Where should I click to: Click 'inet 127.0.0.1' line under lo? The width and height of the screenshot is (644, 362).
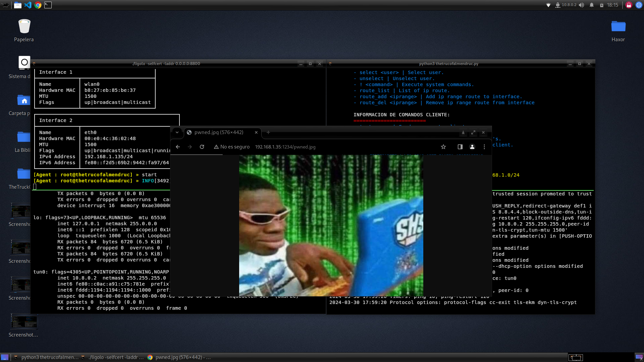[107, 224]
